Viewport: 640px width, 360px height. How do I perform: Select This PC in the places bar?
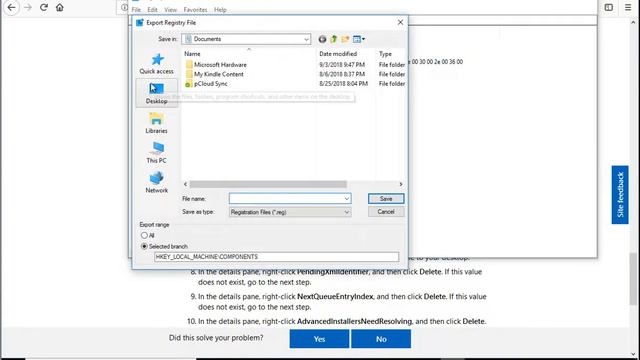157,153
